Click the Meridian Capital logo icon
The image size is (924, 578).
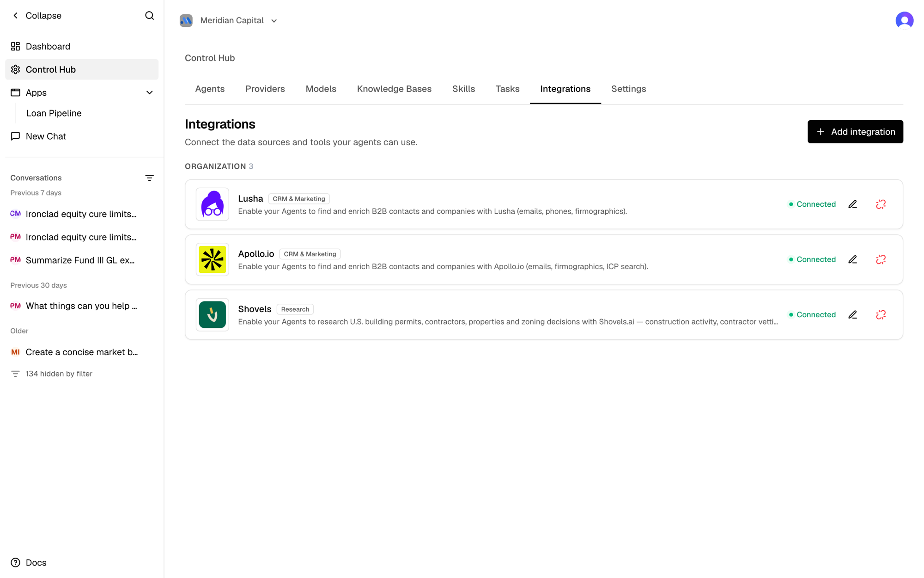click(186, 21)
